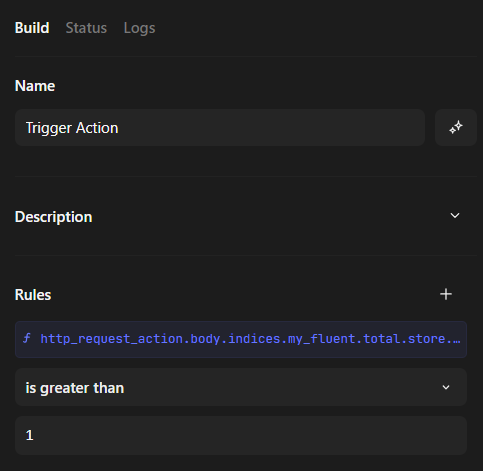
Task: Switch to the Status tab
Action: (86, 28)
